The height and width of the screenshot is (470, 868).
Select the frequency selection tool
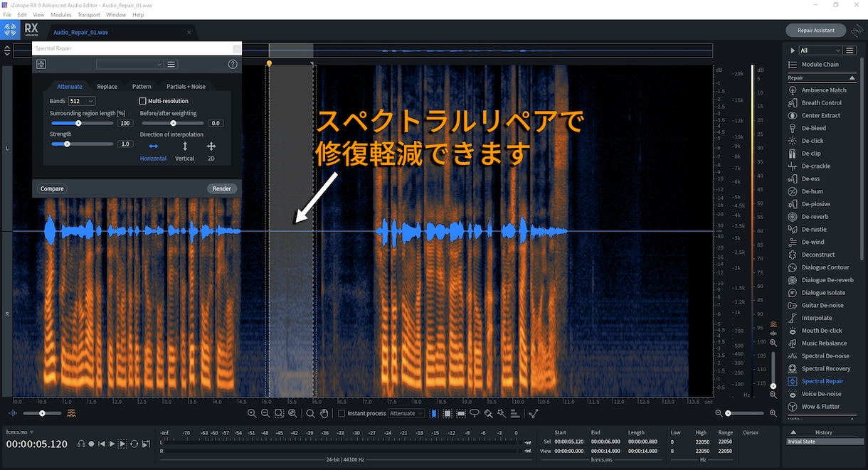click(461, 413)
